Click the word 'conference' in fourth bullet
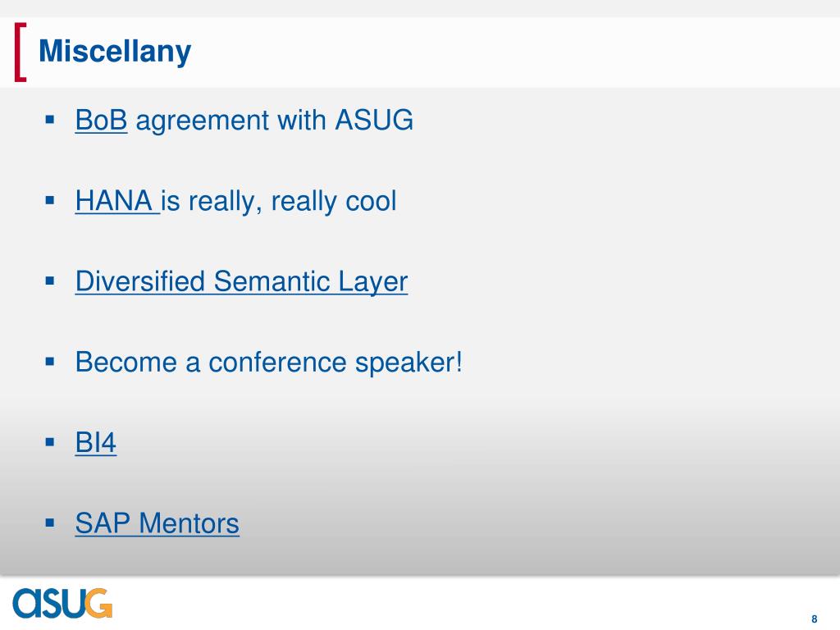The height and width of the screenshot is (630, 840). (278, 362)
